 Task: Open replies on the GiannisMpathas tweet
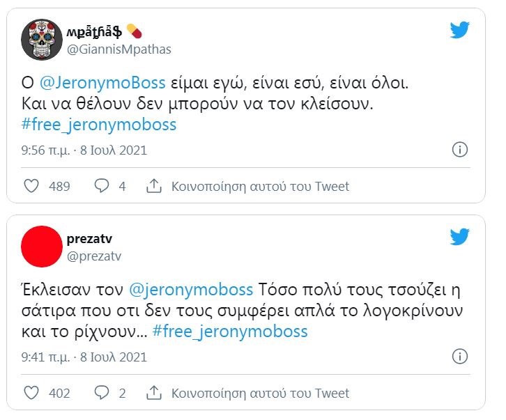point(102,186)
